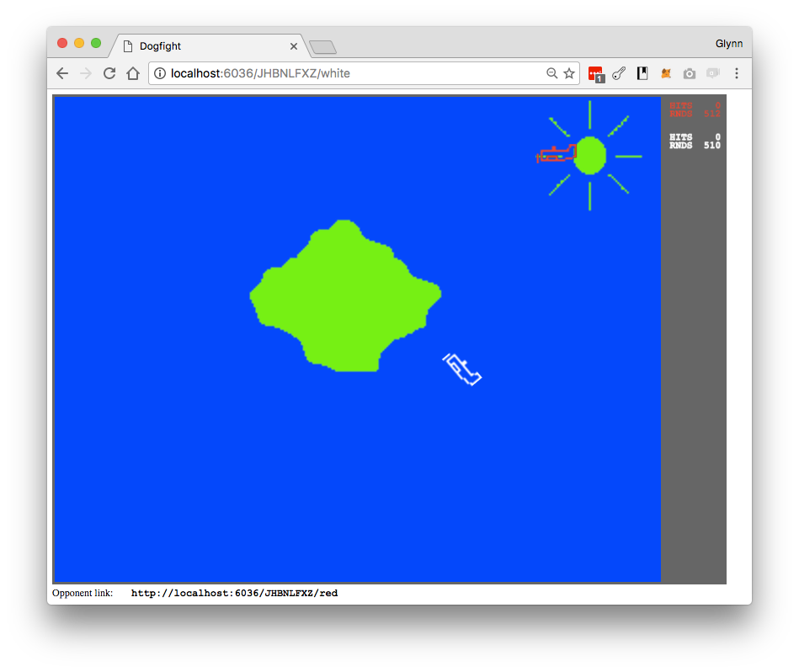The image size is (799, 672).
Task: Click inside the address bar
Action: click(337, 73)
